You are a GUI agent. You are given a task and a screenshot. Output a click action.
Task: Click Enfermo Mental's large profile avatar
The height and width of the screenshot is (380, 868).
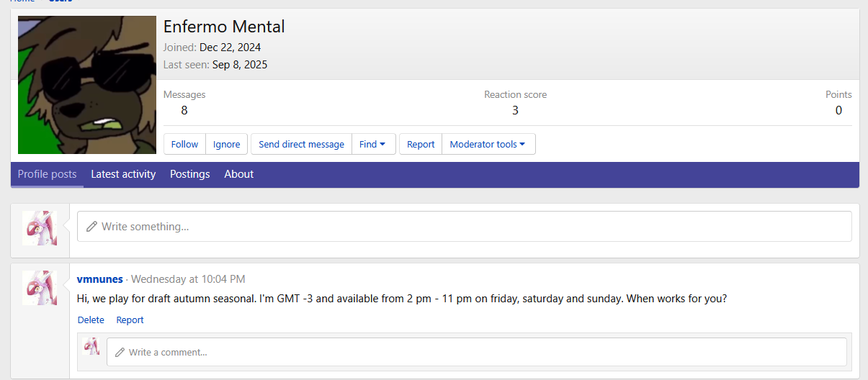tap(86, 85)
